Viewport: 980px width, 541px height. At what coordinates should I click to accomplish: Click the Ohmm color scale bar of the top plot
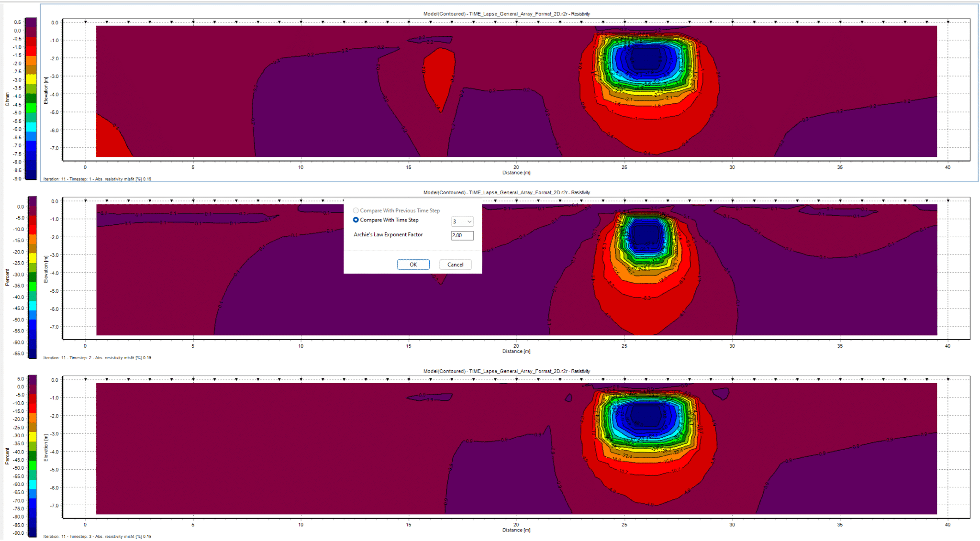point(31,99)
